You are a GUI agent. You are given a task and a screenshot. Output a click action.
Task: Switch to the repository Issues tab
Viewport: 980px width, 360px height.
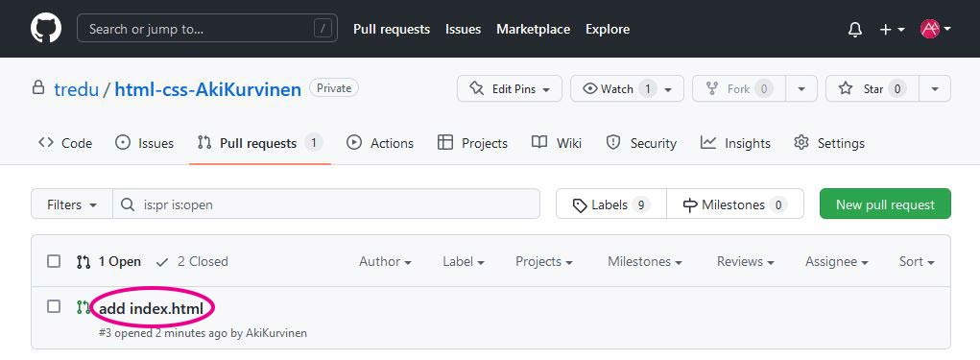tap(144, 143)
